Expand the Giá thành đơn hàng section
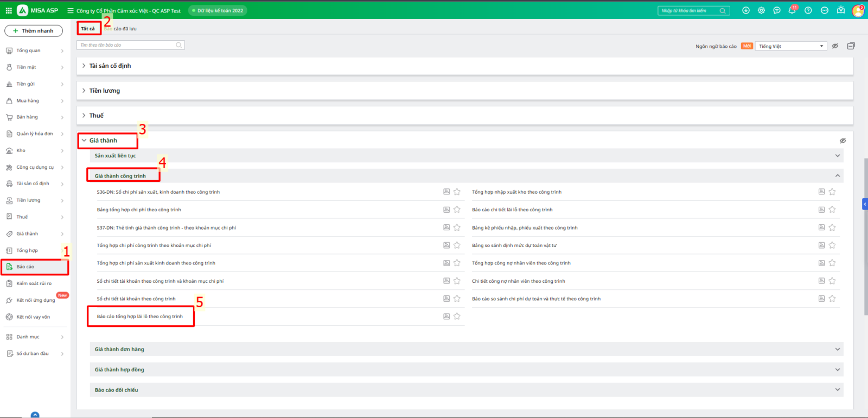This screenshot has height=418, width=868. [x=119, y=349]
